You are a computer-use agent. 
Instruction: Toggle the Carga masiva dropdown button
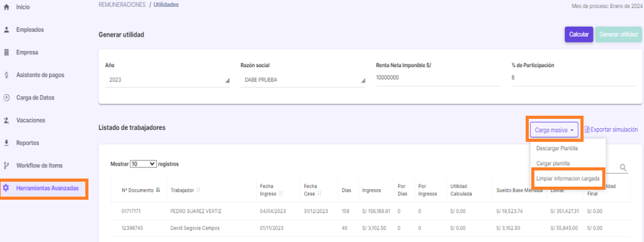tap(554, 129)
